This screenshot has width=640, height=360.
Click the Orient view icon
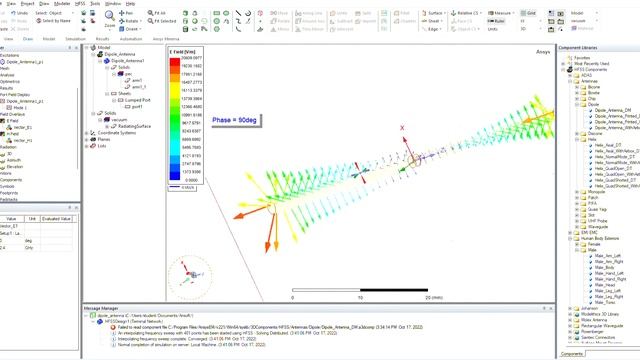[121, 29]
